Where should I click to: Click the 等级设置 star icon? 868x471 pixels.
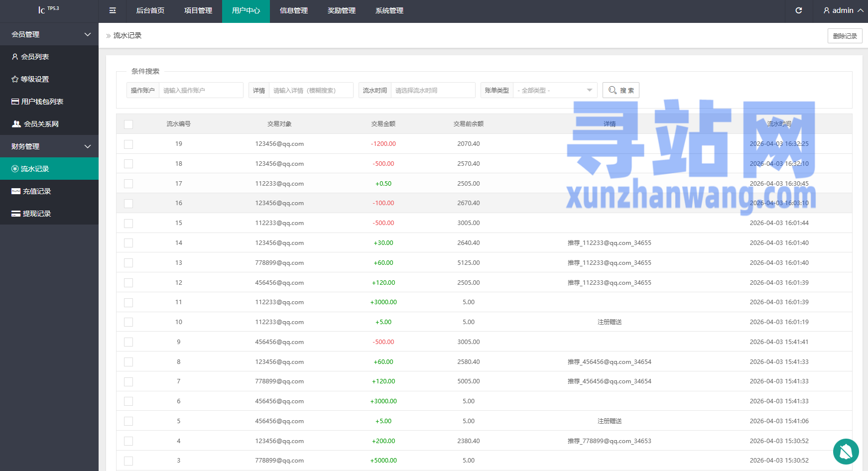point(15,79)
